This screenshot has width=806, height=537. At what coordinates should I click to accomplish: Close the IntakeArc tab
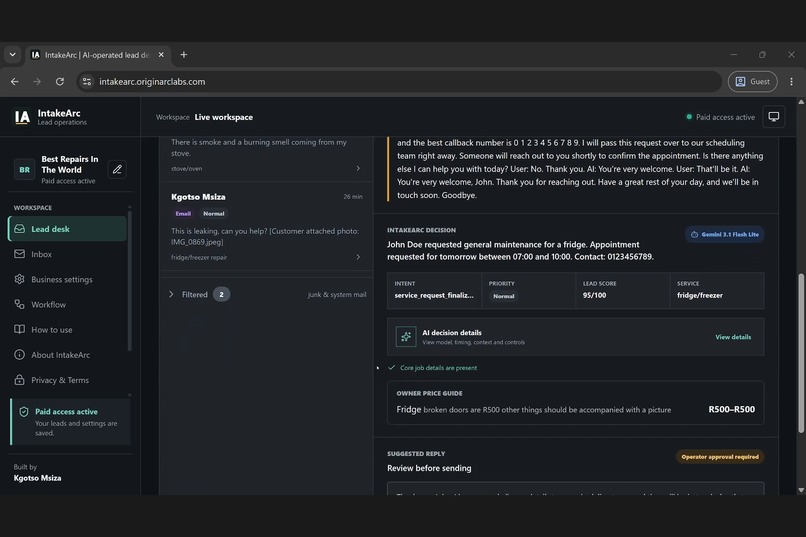(x=161, y=54)
